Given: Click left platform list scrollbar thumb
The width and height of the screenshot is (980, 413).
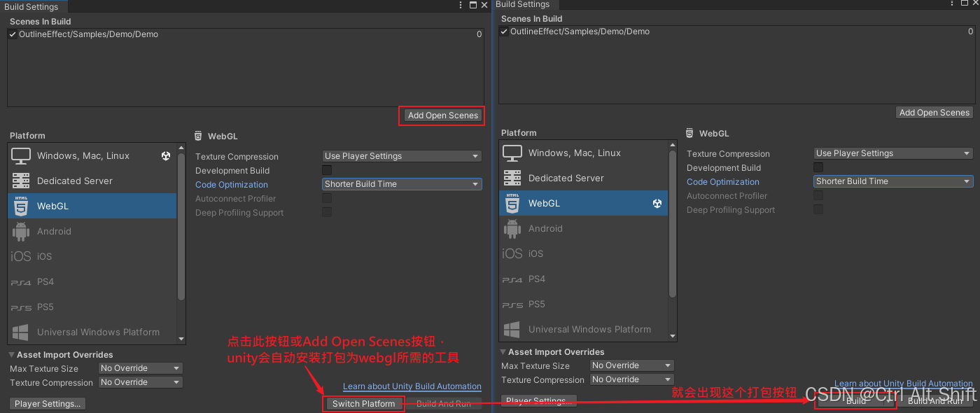Looking at the screenshot, I should pos(181,226).
